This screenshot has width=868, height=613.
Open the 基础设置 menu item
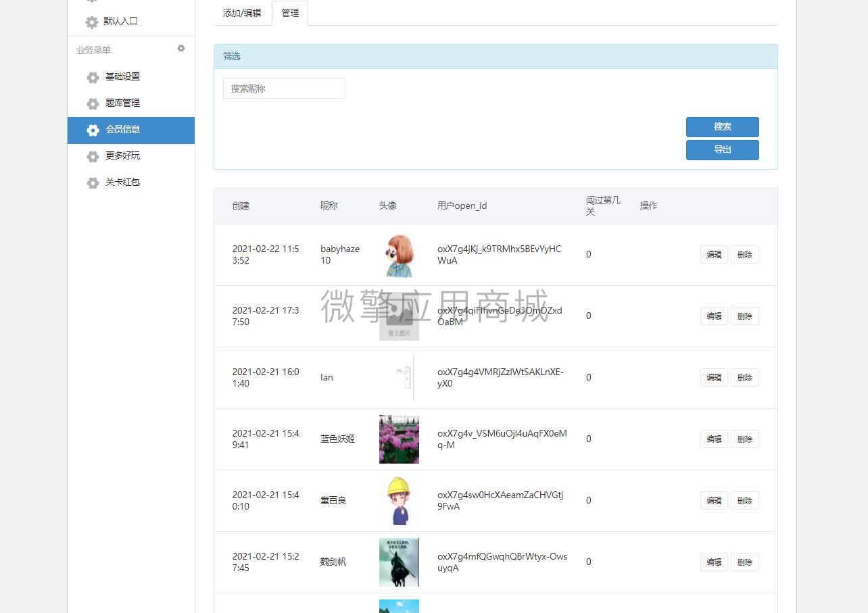coord(131,77)
